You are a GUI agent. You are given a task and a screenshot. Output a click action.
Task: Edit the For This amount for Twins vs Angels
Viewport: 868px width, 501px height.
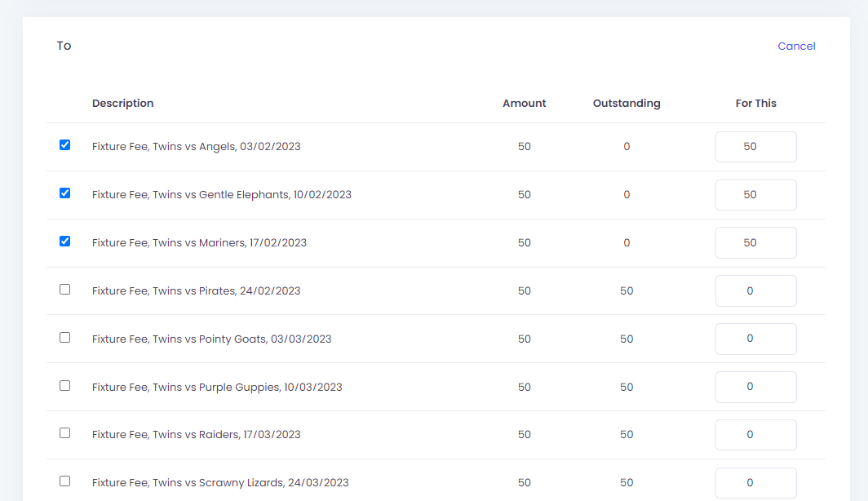pos(755,147)
